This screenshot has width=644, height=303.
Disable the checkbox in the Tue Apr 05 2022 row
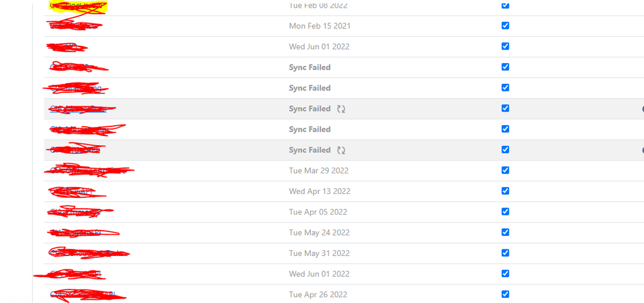[x=505, y=211]
